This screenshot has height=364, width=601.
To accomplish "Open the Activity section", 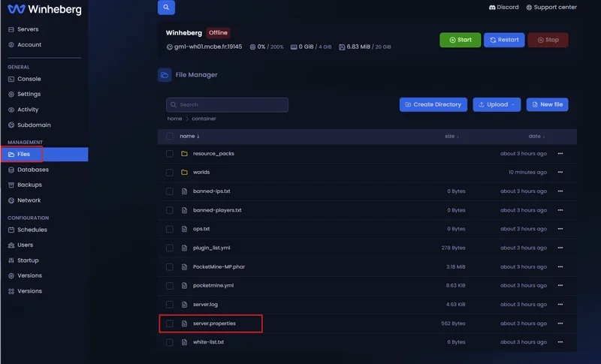I will (x=23, y=110).
